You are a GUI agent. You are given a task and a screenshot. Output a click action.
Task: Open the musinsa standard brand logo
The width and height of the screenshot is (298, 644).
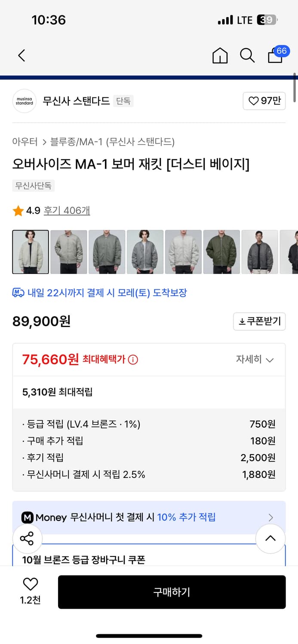pyautogui.click(x=25, y=101)
